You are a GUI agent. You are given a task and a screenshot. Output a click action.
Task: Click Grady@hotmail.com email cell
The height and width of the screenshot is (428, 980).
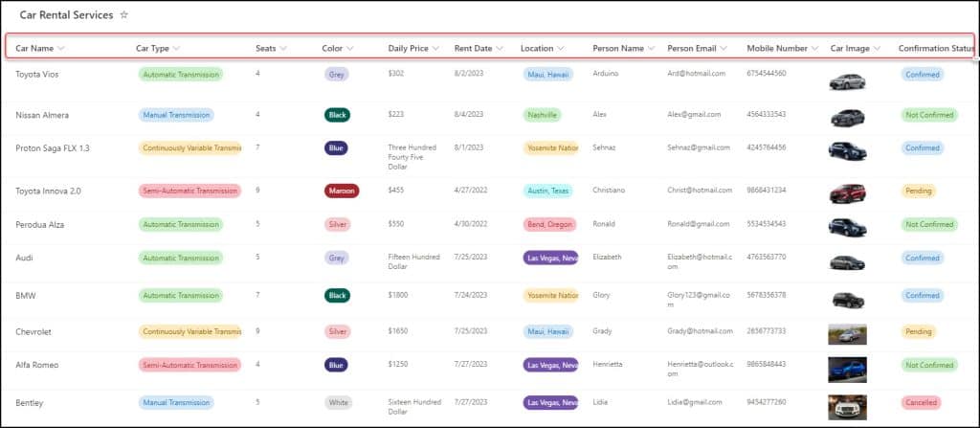click(x=700, y=331)
